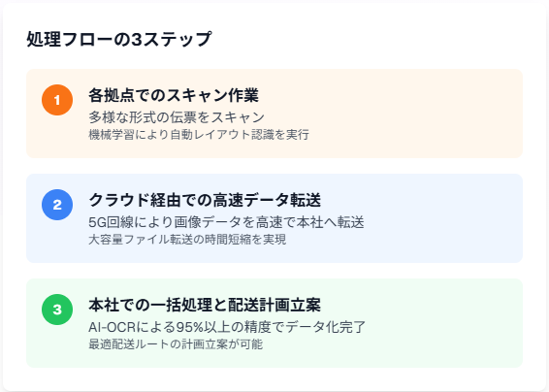Click the text 最適配送ルートの計画立案が可能
The height and width of the screenshot is (392, 549).
tap(176, 344)
